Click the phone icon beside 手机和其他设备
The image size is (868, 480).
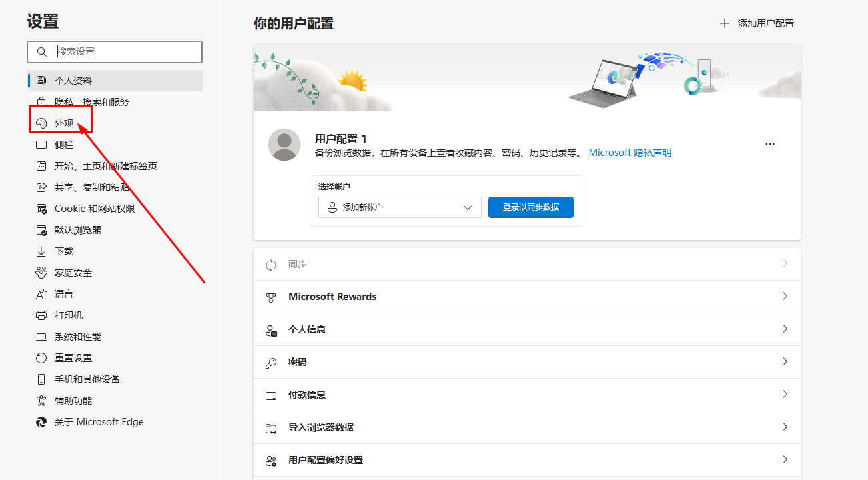(x=41, y=379)
